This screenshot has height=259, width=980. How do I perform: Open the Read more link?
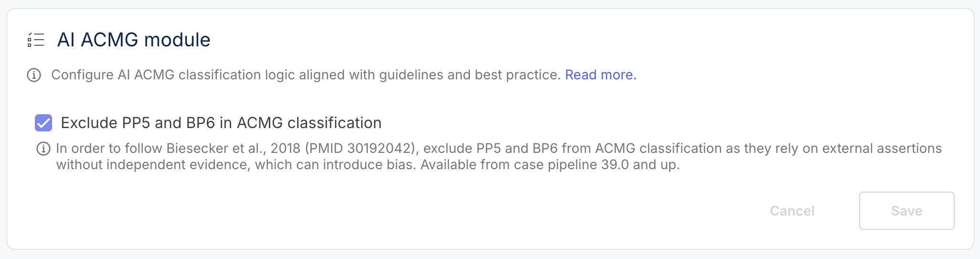tap(600, 75)
